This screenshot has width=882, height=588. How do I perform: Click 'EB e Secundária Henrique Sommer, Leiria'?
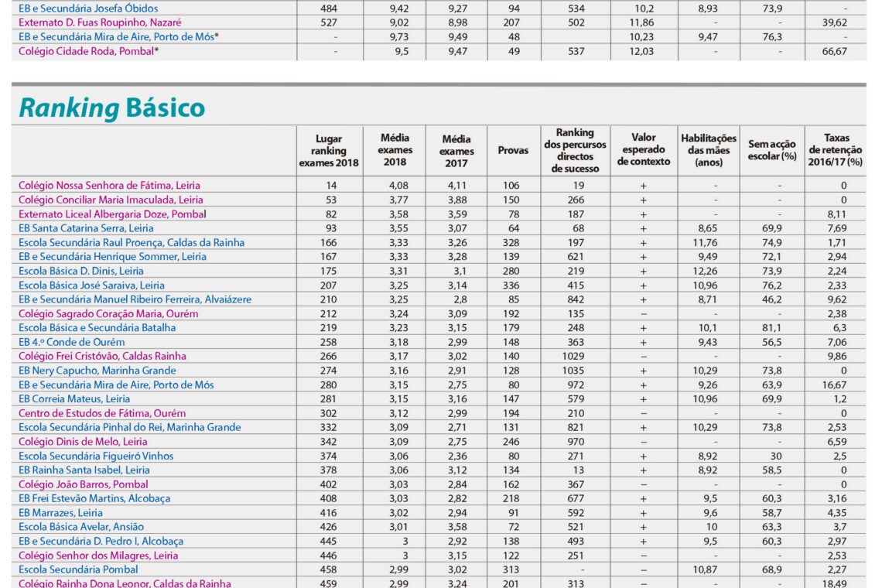coord(112,257)
